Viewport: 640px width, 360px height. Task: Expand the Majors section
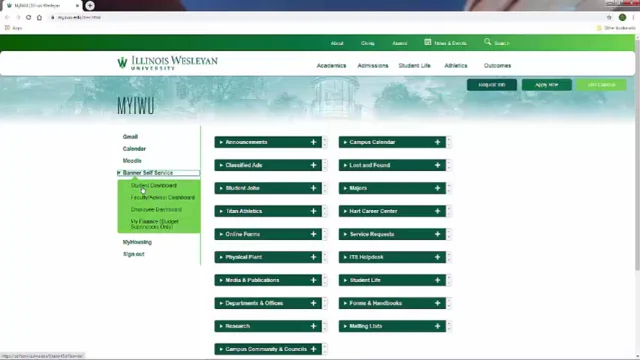coord(392,188)
